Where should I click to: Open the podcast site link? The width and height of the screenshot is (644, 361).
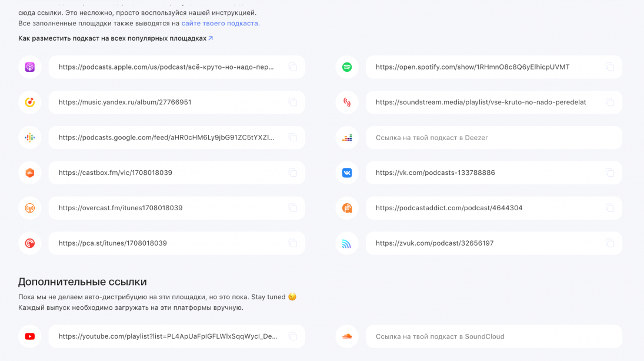tap(221, 24)
